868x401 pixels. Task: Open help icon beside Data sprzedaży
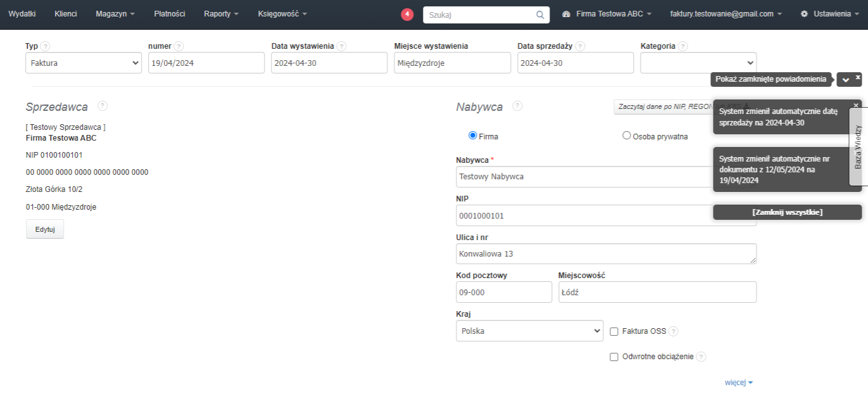point(580,46)
